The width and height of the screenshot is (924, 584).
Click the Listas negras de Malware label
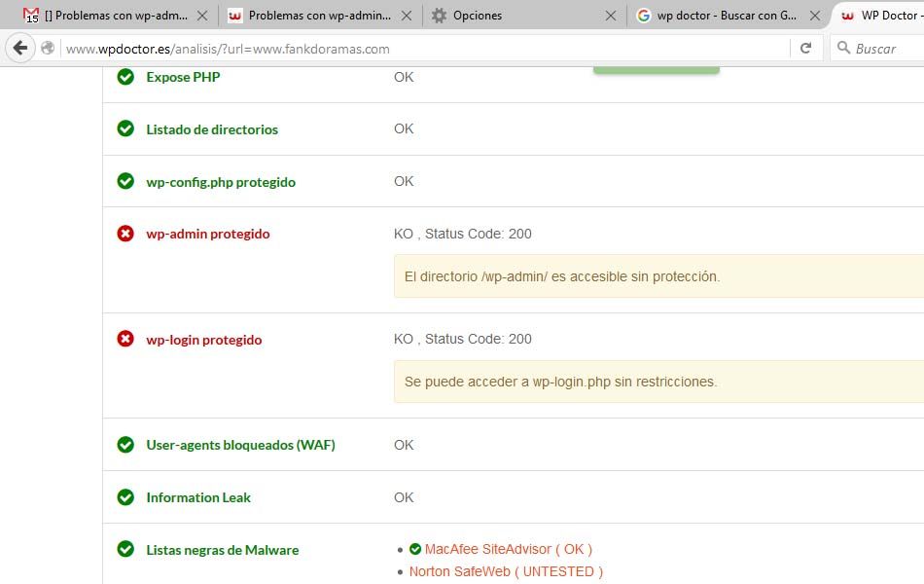[223, 550]
